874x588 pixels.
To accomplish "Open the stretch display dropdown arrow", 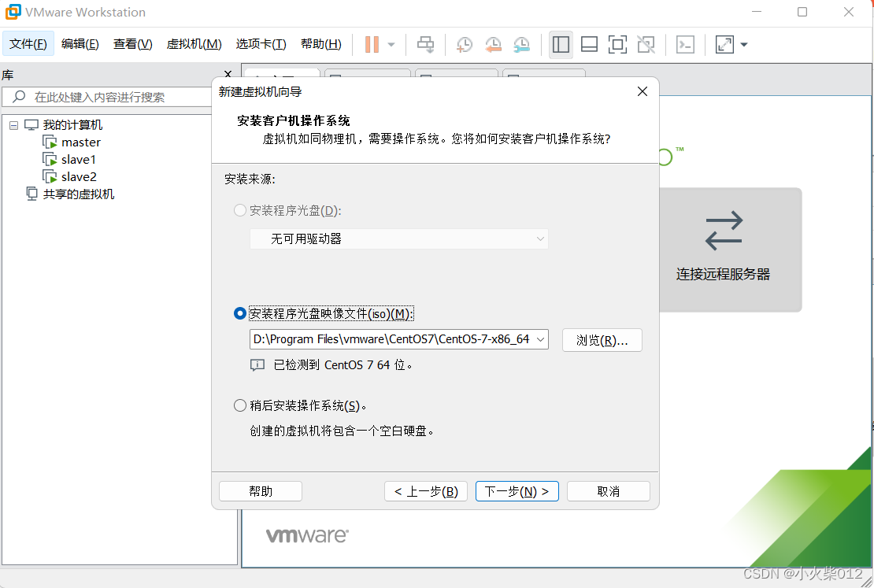I will pos(743,45).
